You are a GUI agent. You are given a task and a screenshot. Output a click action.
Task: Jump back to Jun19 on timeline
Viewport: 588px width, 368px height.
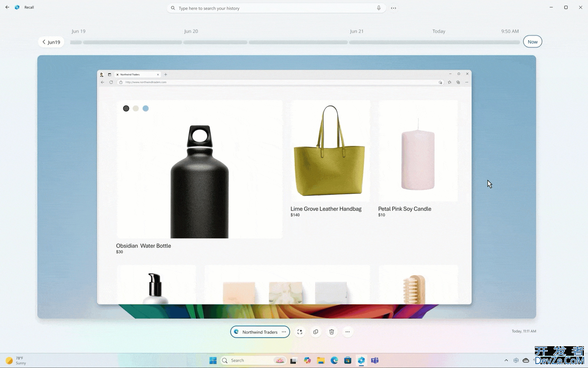point(51,42)
